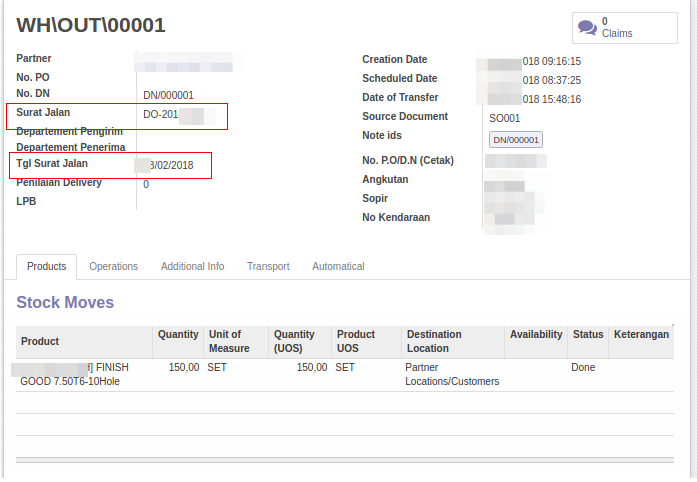Select the Additional Info tab
This screenshot has height=482, width=697.
click(192, 267)
